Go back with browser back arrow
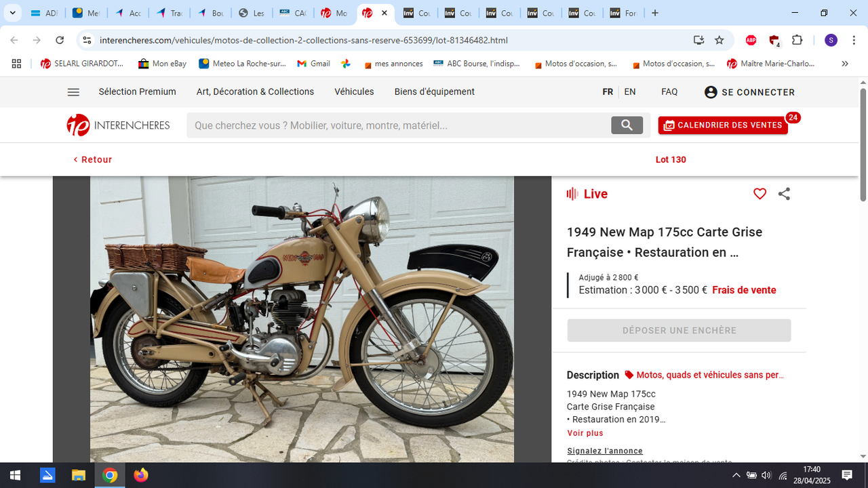Viewport: 868px width, 488px height. tap(14, 40)
